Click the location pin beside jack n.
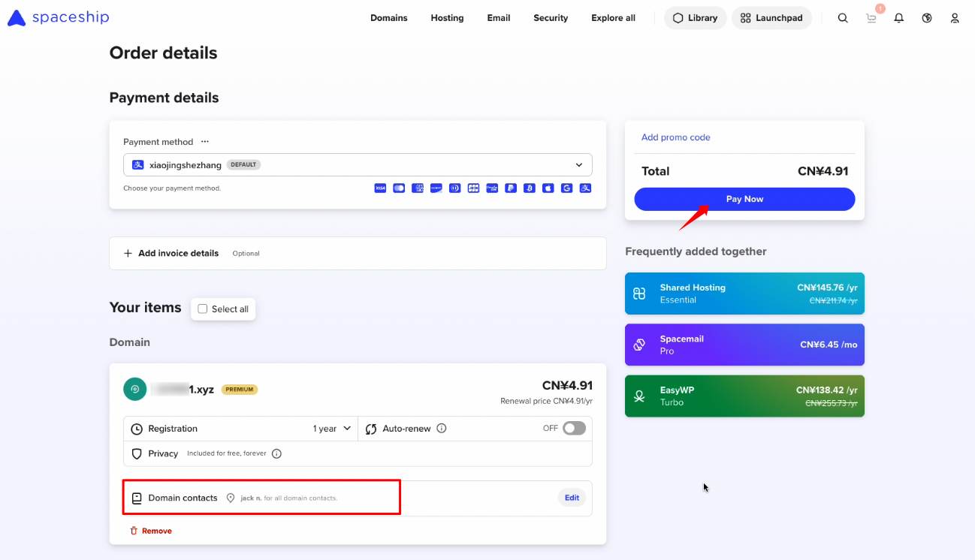Image resolution: width=975 pixels, height=560 pixels. click(231, 498)
